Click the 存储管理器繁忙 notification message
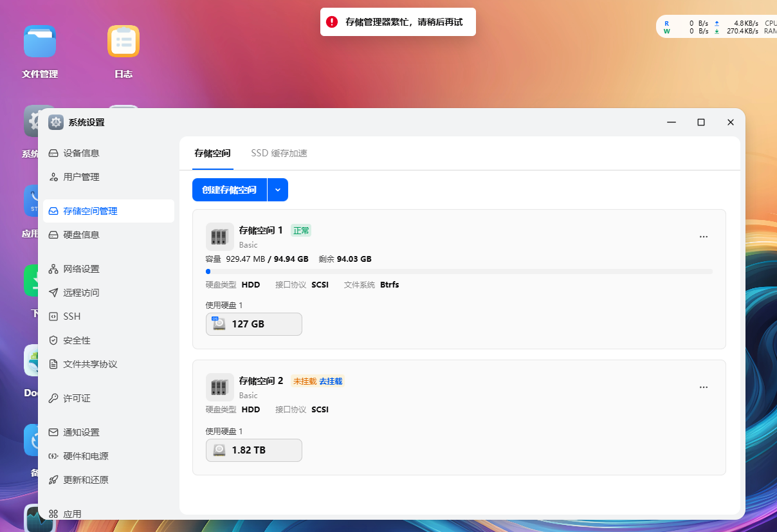This screenshot has height=532, width=777. click(x=404, y=22)
